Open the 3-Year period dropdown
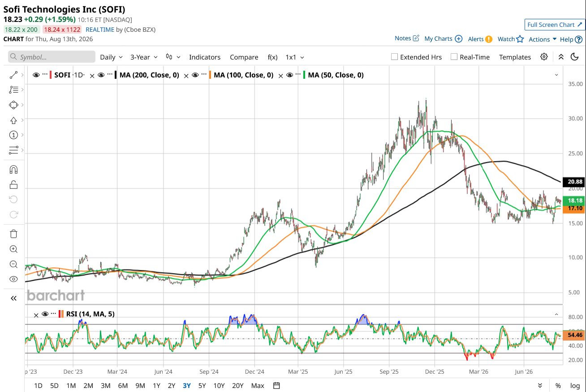Viewport: 586px width, 392px height. click(144, 57)
